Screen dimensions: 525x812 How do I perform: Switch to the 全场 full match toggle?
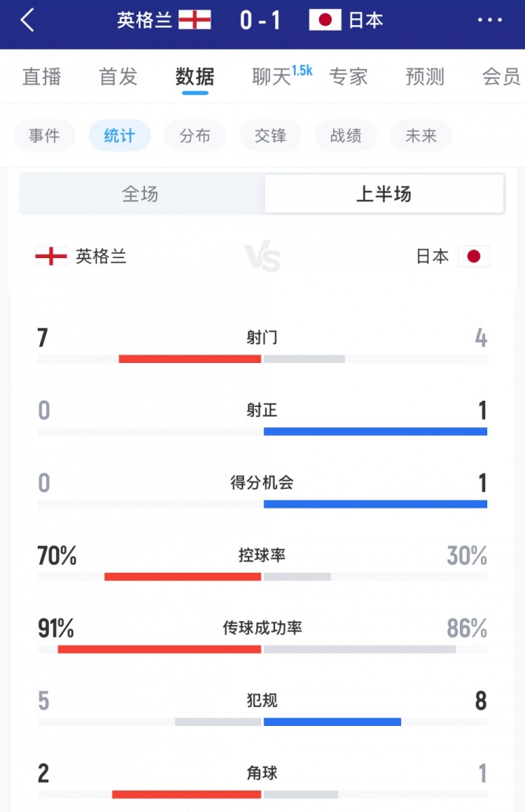point(141,194)
